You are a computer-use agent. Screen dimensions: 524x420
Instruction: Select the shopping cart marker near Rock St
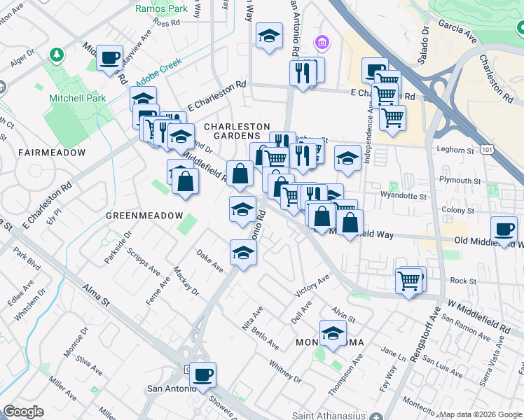[408, 282]
